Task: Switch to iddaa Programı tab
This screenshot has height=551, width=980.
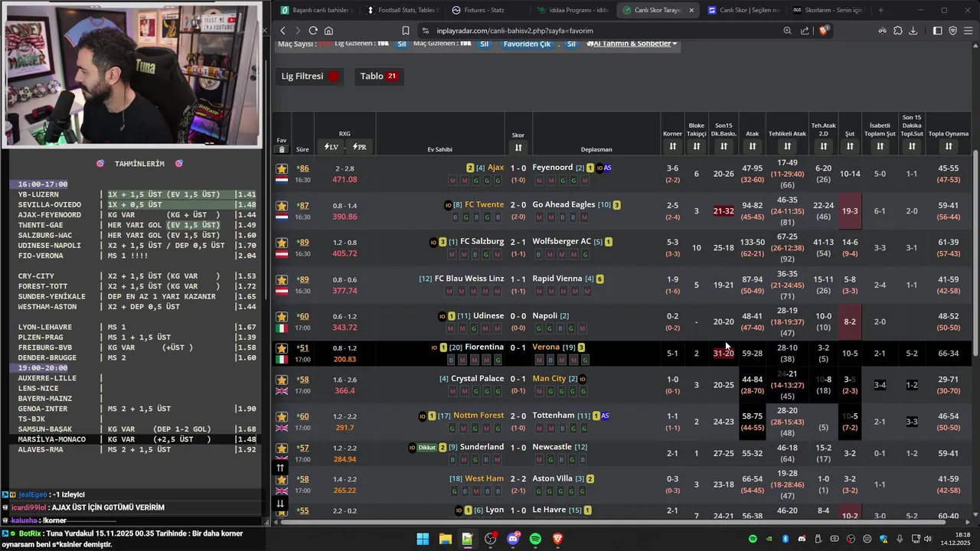Action: pyautogui.click(x=573, y=10)
